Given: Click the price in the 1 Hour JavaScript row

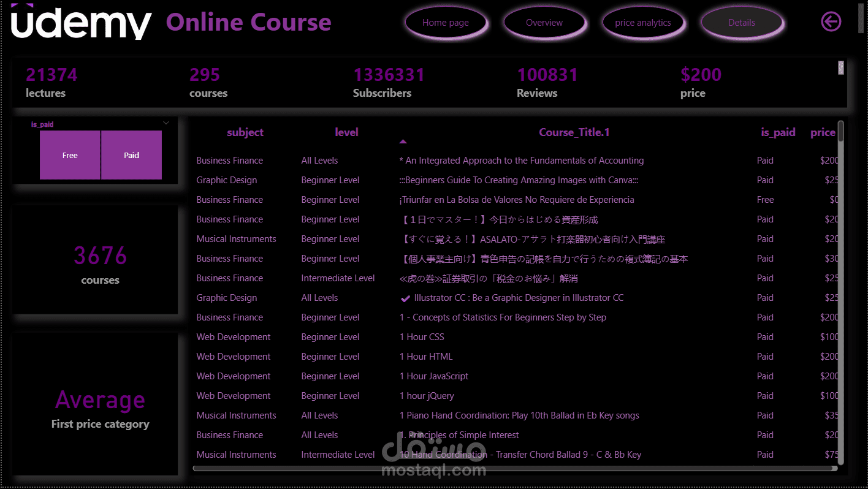Looking at the screenshot, I should pos(829,376).
